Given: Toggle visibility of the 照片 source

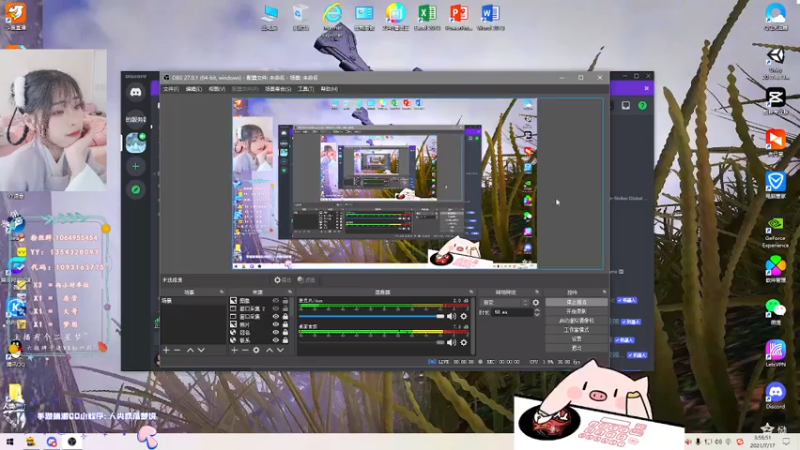Looking at the screenshot, I should click(276, 324).
